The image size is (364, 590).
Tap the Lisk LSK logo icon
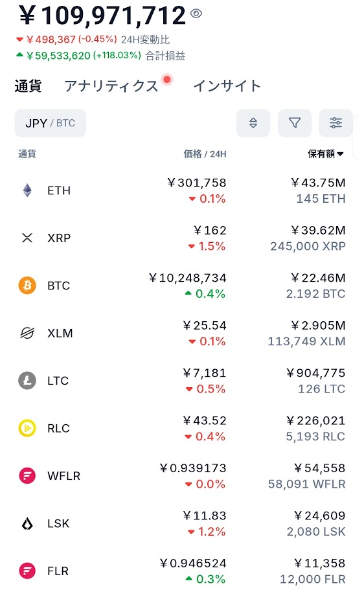pos(27,523)
